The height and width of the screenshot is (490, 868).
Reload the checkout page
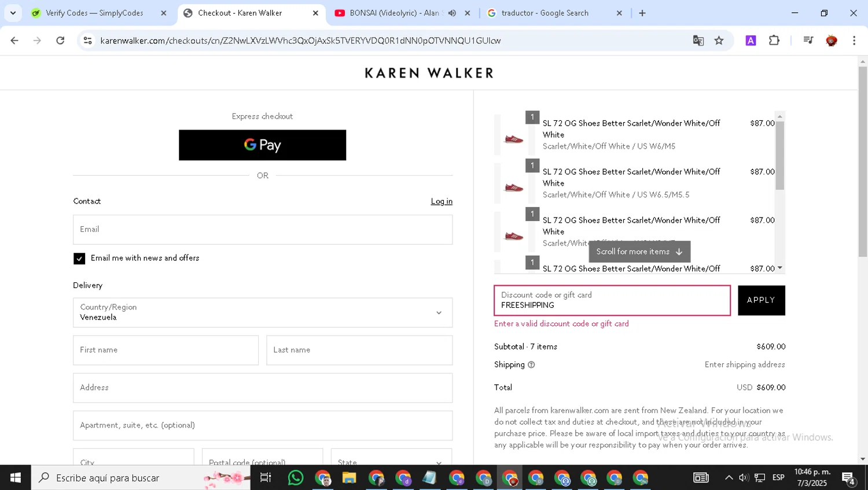[60, 40]
